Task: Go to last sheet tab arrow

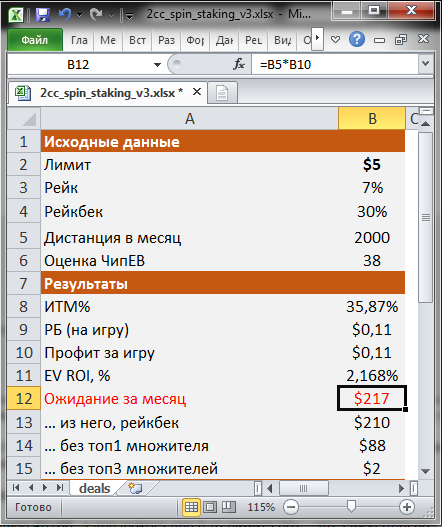Action: 60,487
